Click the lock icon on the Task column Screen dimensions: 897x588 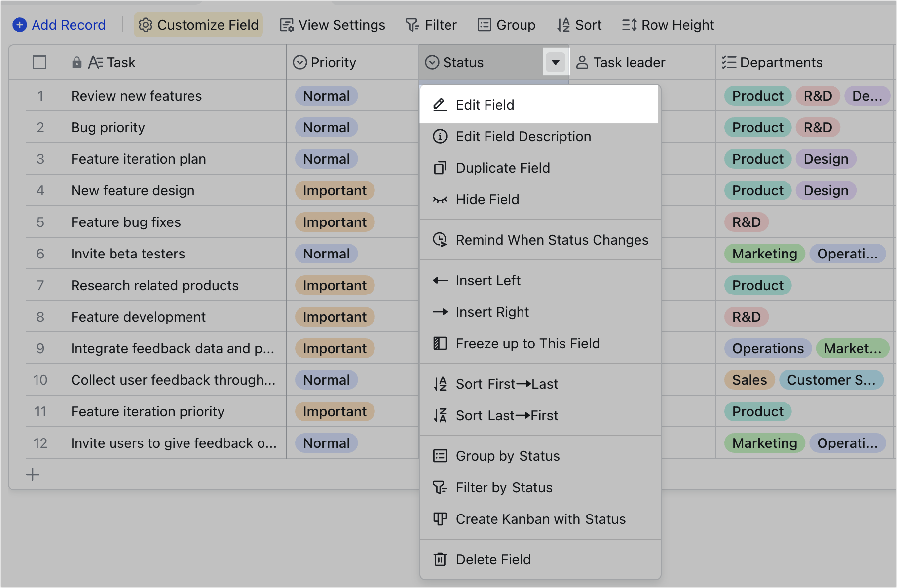(x=76, y=62)
